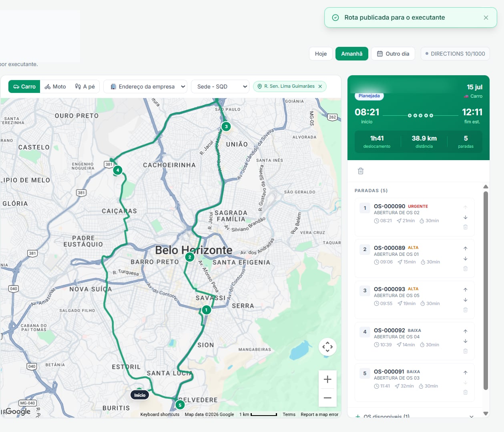Remove the R. Sen. Lima Guimarães chip
This screenshot has height=432, width=504.
click(320, 86)
